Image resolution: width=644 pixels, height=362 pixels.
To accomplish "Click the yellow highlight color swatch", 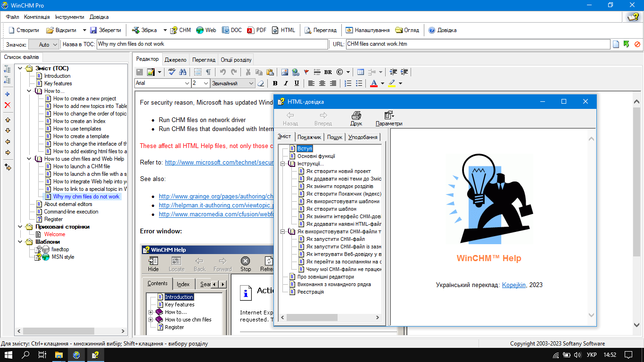I will pyautogui.click(x=392, y=83).
